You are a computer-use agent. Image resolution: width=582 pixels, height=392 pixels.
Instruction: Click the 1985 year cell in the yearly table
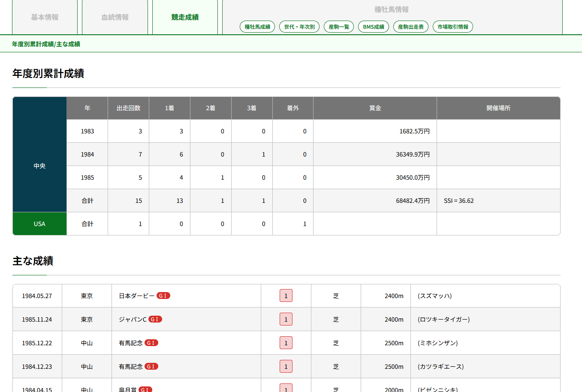pyautogui.click(x=87, y=178)
